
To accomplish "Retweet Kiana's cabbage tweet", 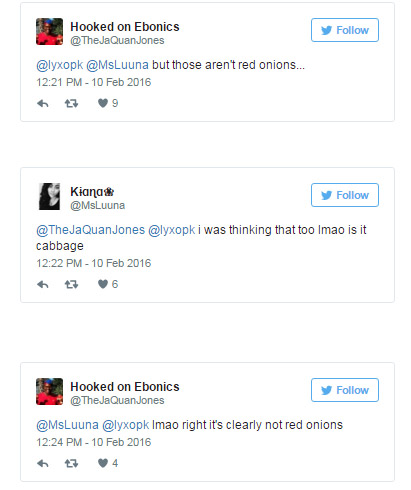I will [71, 285].
